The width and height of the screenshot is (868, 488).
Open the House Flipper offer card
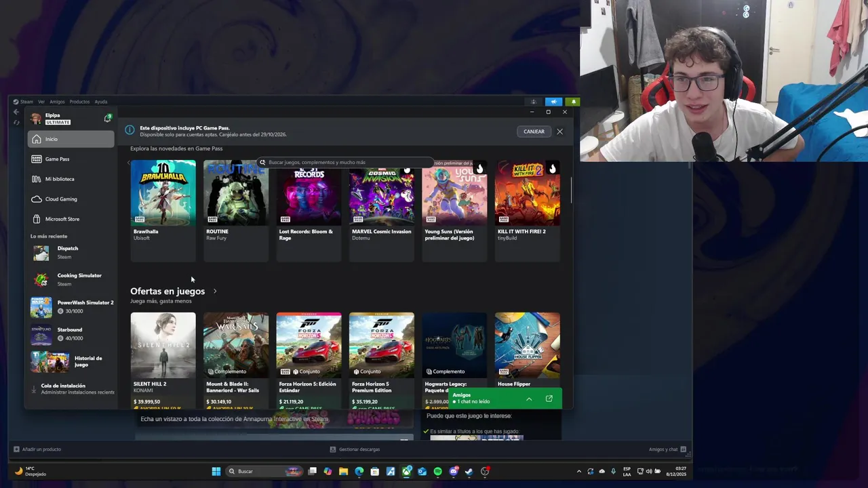coord(528,351)
